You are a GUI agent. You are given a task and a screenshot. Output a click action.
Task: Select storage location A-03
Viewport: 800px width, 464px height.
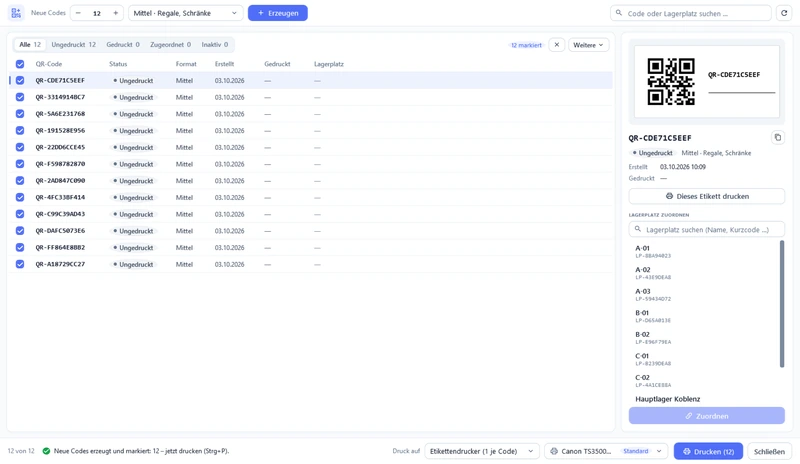point(704,295)
